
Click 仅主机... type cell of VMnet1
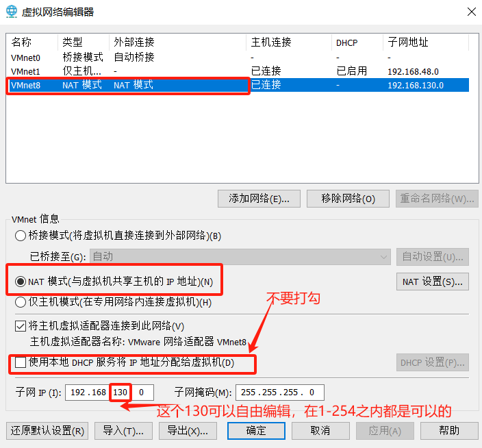tap(81, 71)
